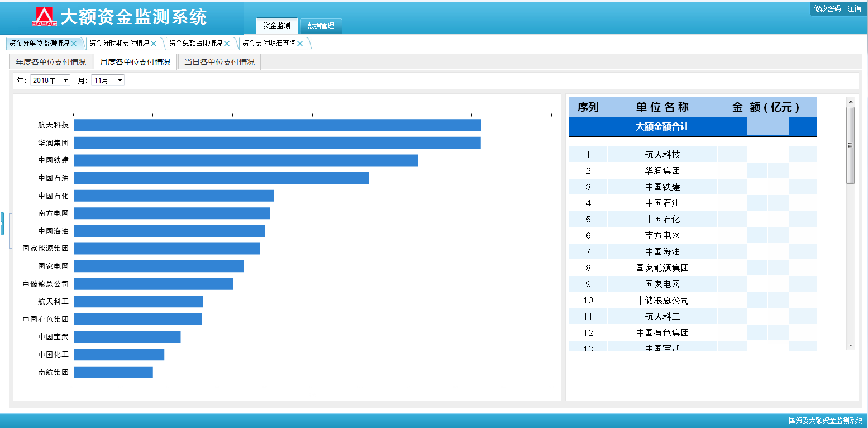Expand the collapsed left side panel

tap(2, 223)
